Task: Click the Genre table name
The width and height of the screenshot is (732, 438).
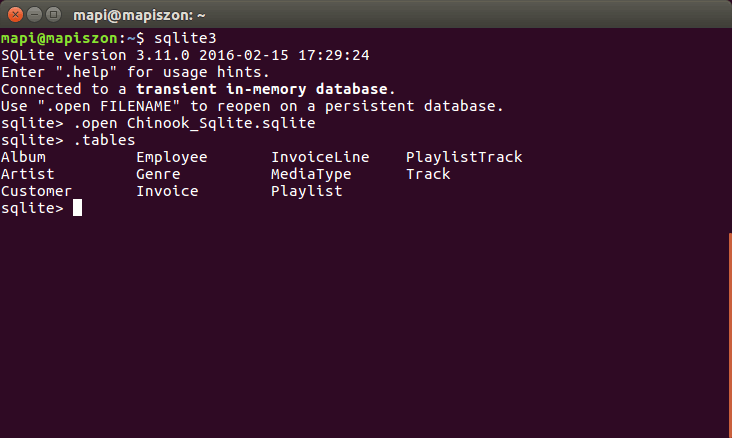Action: click(158, 174)
